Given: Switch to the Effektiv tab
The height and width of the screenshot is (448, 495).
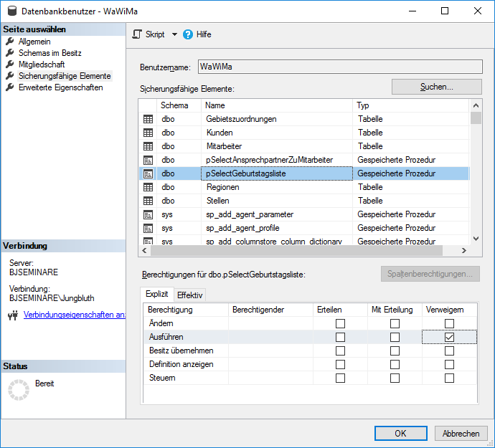Looking at the screenshot, I should 190,295.
